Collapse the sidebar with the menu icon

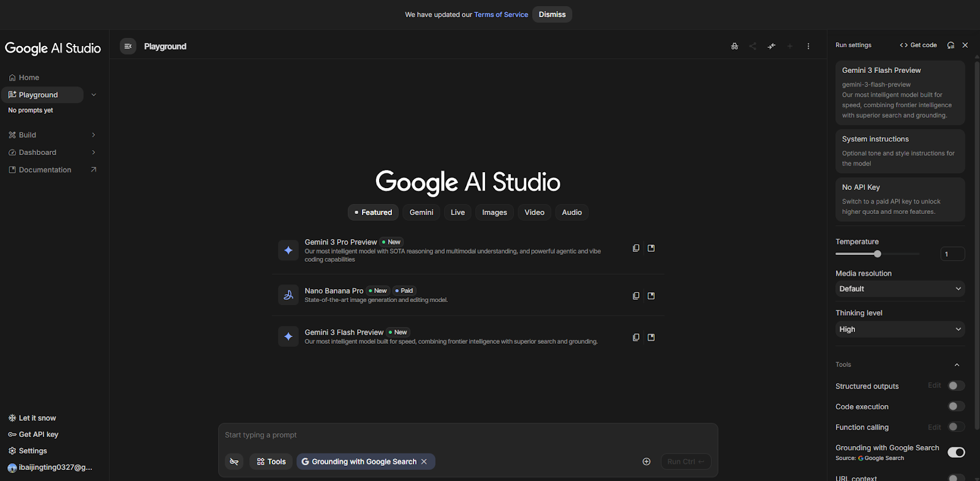click(128, 47)
